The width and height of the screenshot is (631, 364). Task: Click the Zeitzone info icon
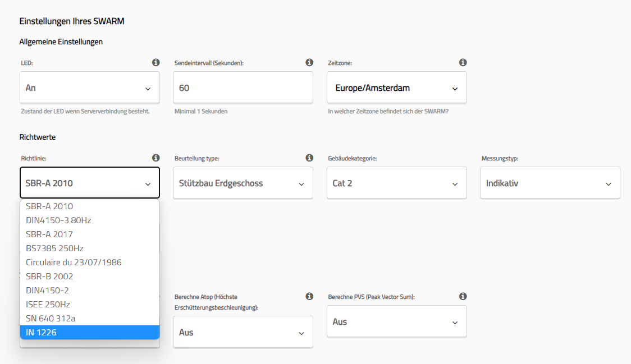click(463, 63)
